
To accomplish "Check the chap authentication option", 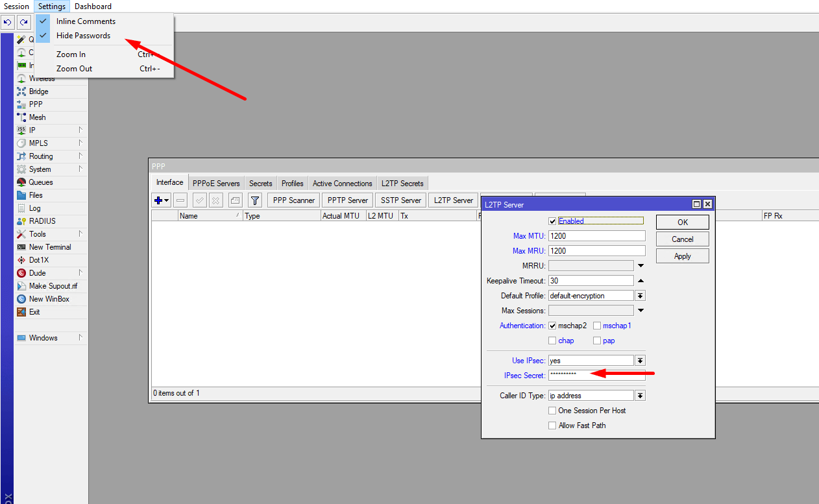I will pos(552,341).
